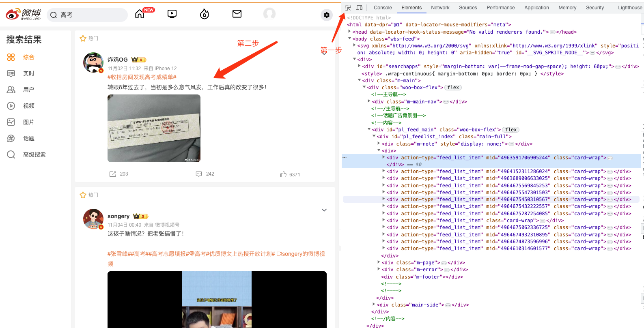Switch to the Application tab
Screen dimensions: 644x328
[x=536, y=8]
